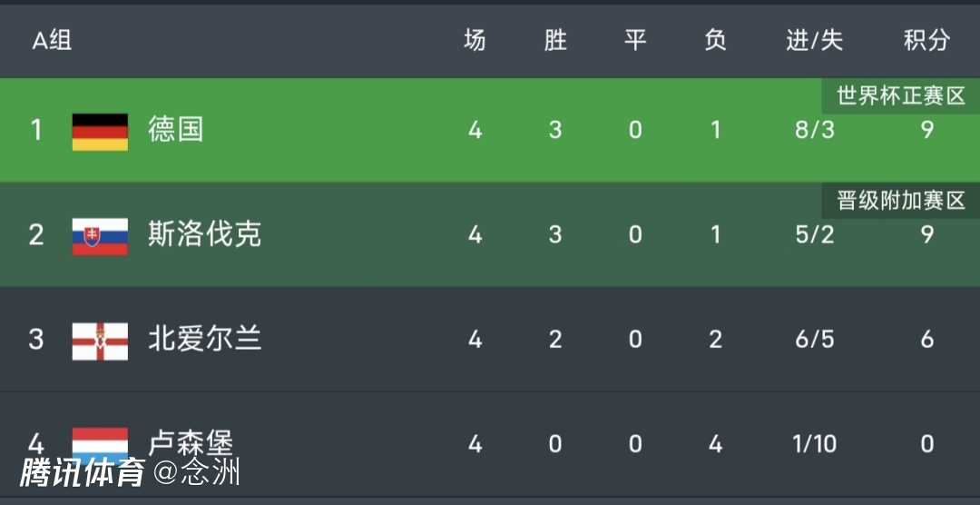Open team 德国 details
The height and width of the screenshot is (505, 980).
[176, 130]
